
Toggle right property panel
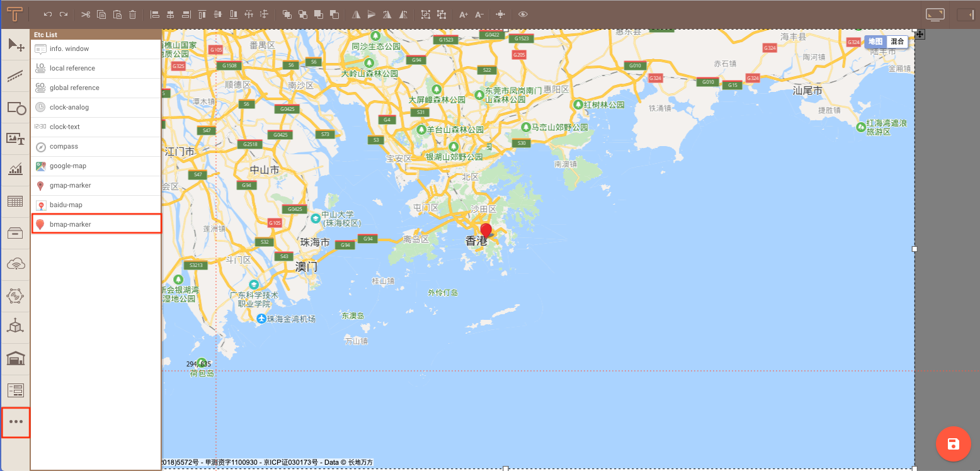point(966,14)
